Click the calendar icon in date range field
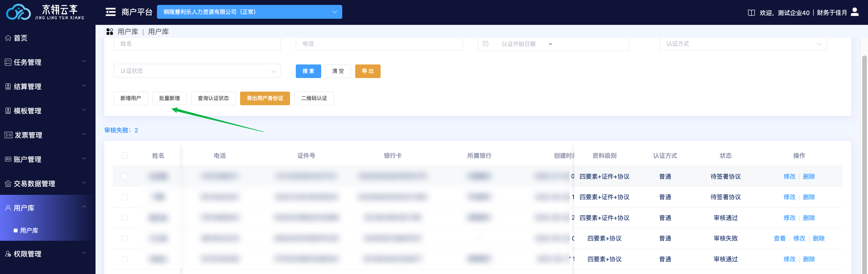 tap(486, 44)
